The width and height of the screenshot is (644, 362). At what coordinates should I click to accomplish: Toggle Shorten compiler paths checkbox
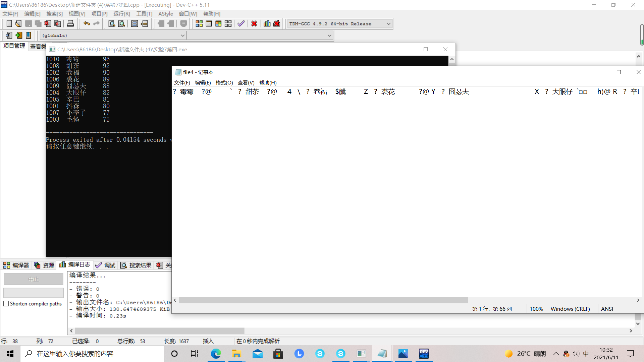coord(6,304)
